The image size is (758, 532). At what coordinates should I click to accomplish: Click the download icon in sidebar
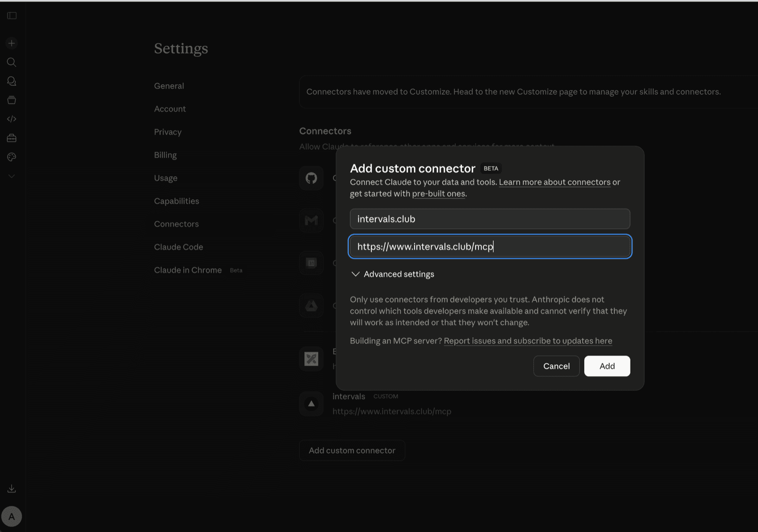[12, 488]
